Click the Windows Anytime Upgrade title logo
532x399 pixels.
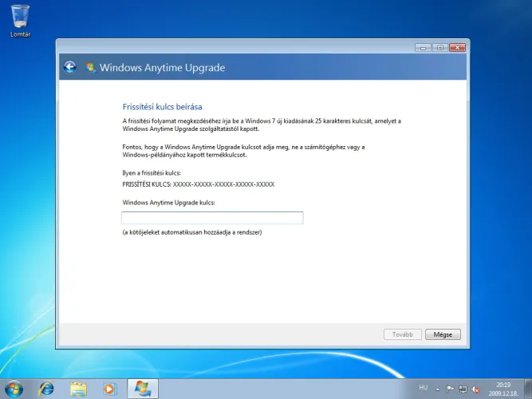pos(91,67)
